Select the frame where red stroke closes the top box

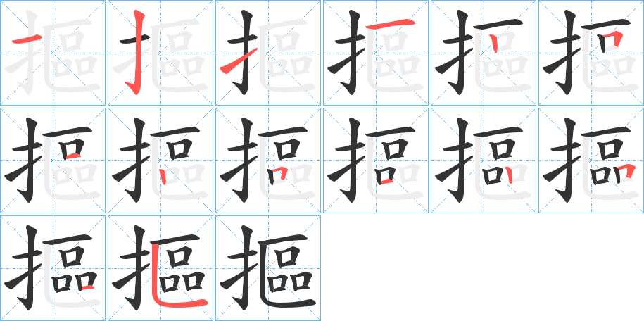pos(53,160)
